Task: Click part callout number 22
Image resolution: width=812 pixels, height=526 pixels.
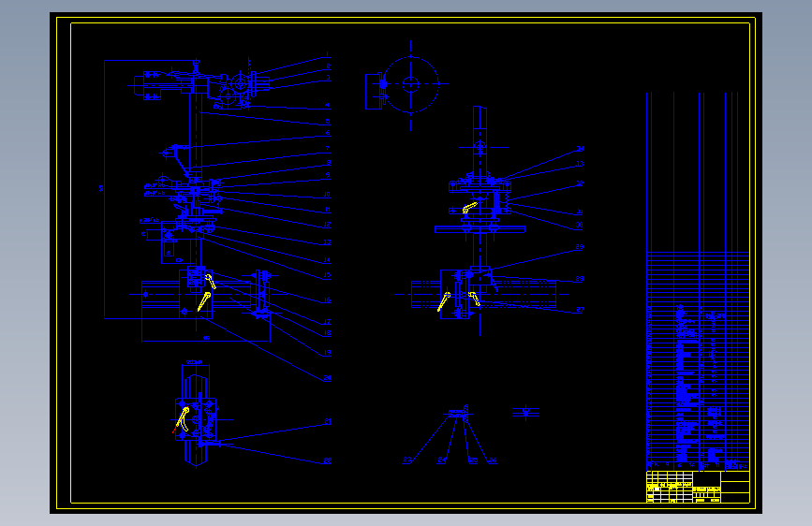Action: 327,460
